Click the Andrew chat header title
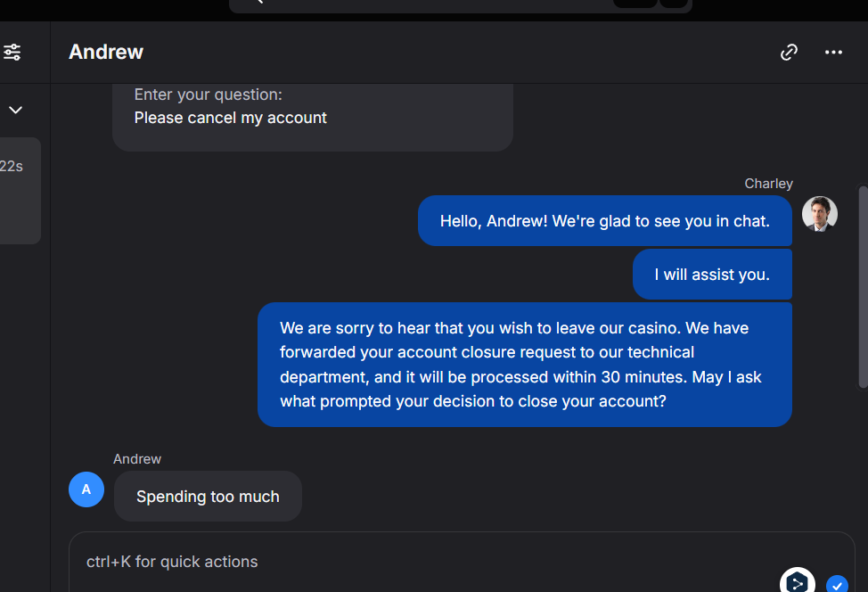Image resolution: width=868 pixels, height=592 pixels. (x=106, y=53)
